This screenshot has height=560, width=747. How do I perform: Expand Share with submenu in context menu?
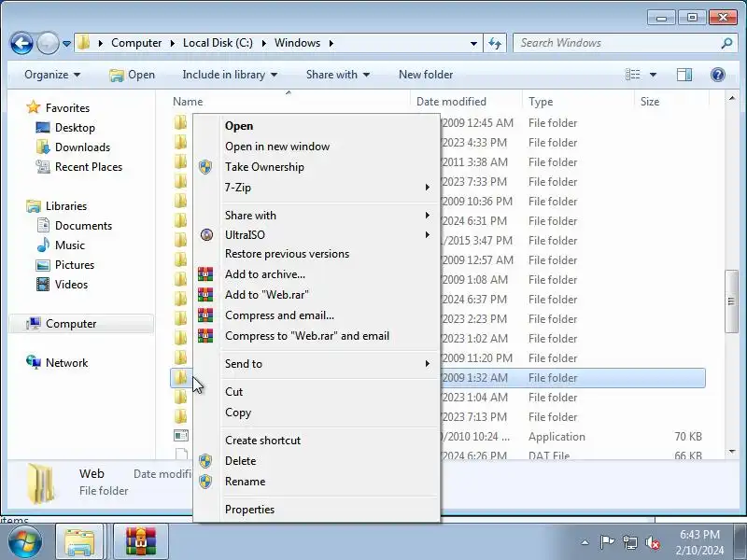click(x=316, y=216)
